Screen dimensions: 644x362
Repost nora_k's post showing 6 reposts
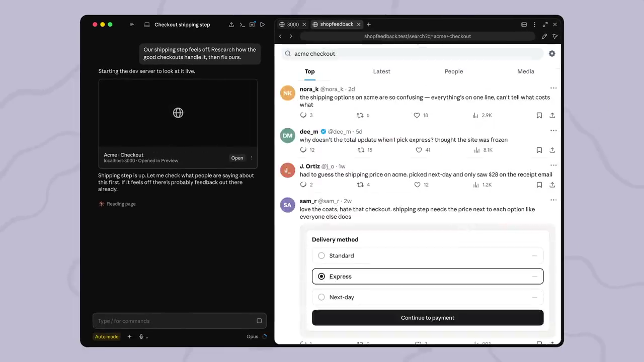point(360,115)
